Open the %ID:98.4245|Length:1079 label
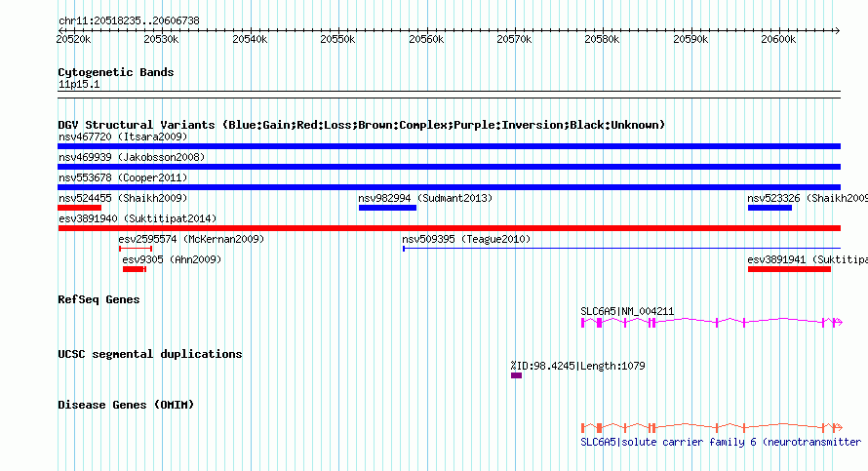 point(578,366)
